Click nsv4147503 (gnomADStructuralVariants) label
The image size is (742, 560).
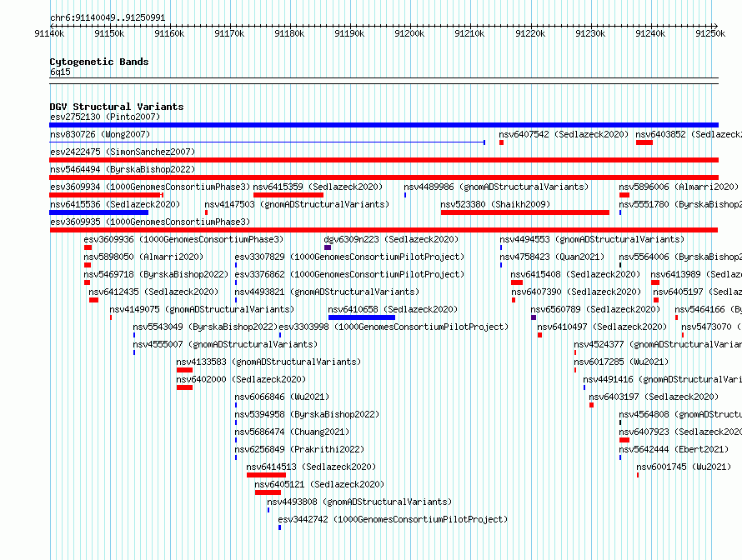pos(297,204)
